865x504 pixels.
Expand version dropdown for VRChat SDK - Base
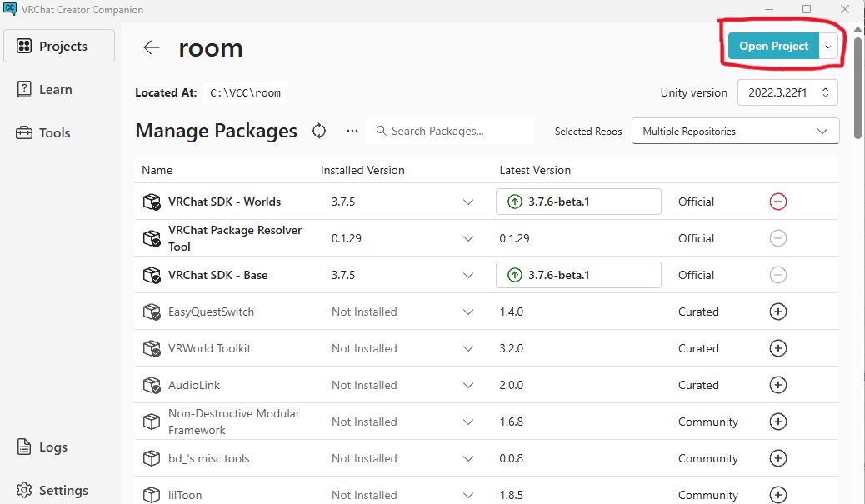coord(467,275)
